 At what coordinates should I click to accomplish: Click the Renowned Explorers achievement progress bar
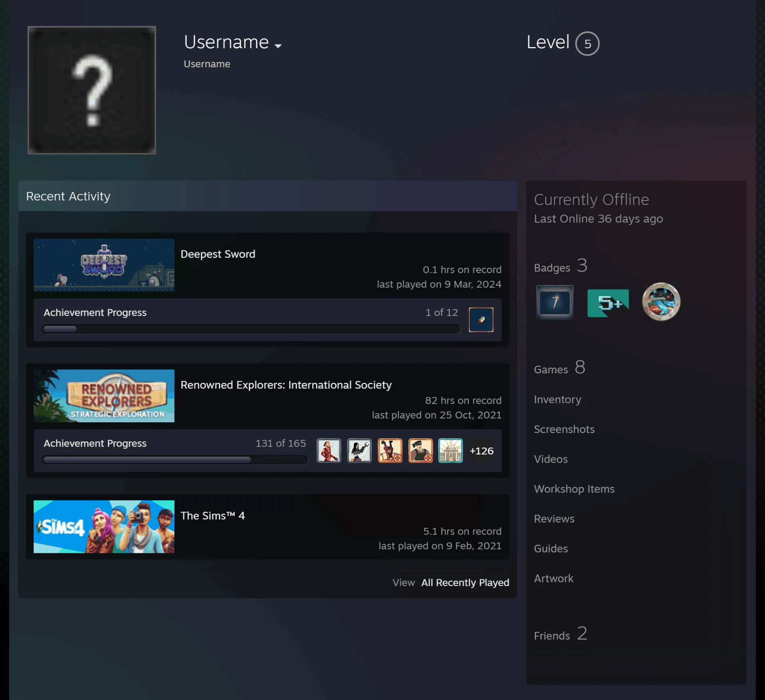[175, 460]
